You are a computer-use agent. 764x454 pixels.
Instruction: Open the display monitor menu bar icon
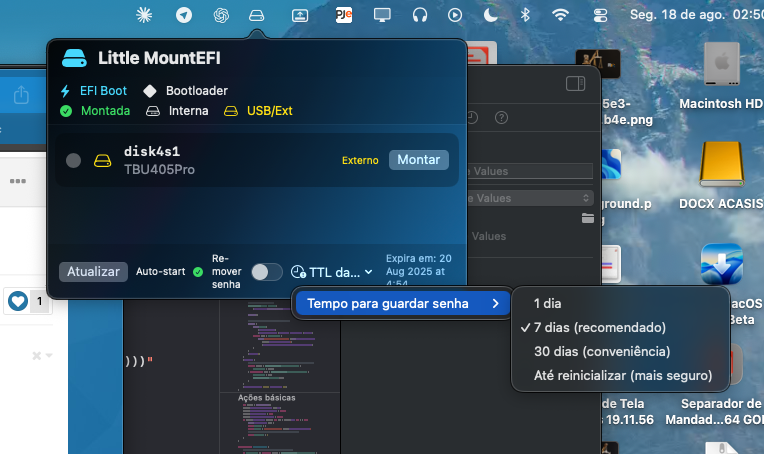pyautogui.click(x=382, y=15)
